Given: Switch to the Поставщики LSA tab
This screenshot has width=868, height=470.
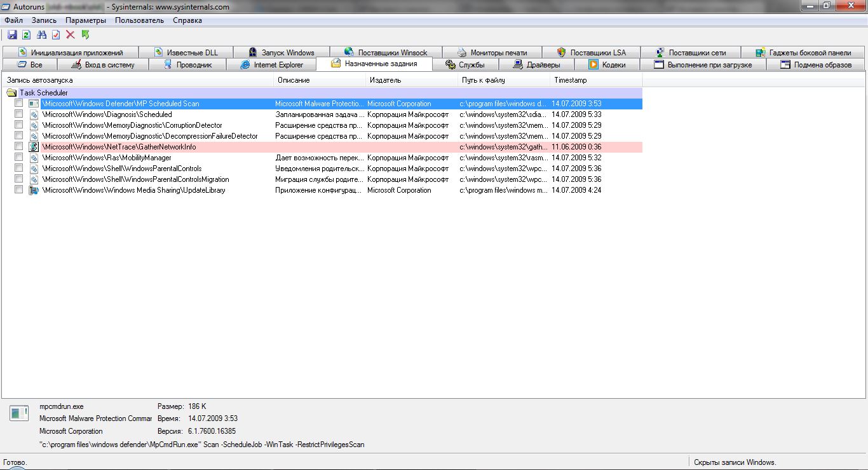Looking at the screenshot, I should (x=592, y=52).
